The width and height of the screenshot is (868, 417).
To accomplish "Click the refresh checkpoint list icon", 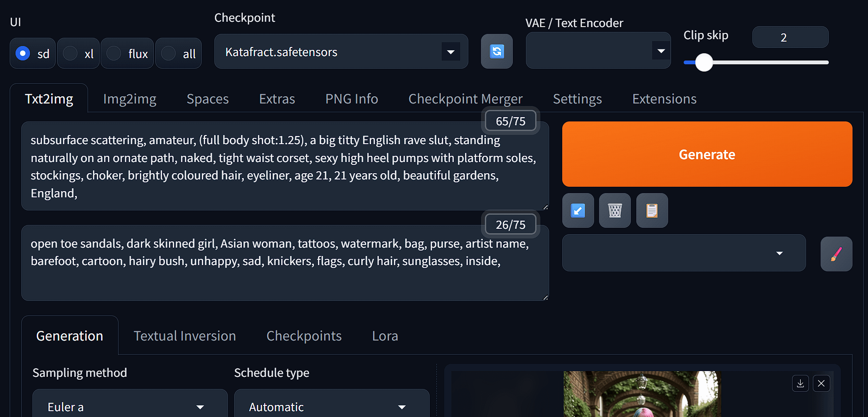I will 496,51.
